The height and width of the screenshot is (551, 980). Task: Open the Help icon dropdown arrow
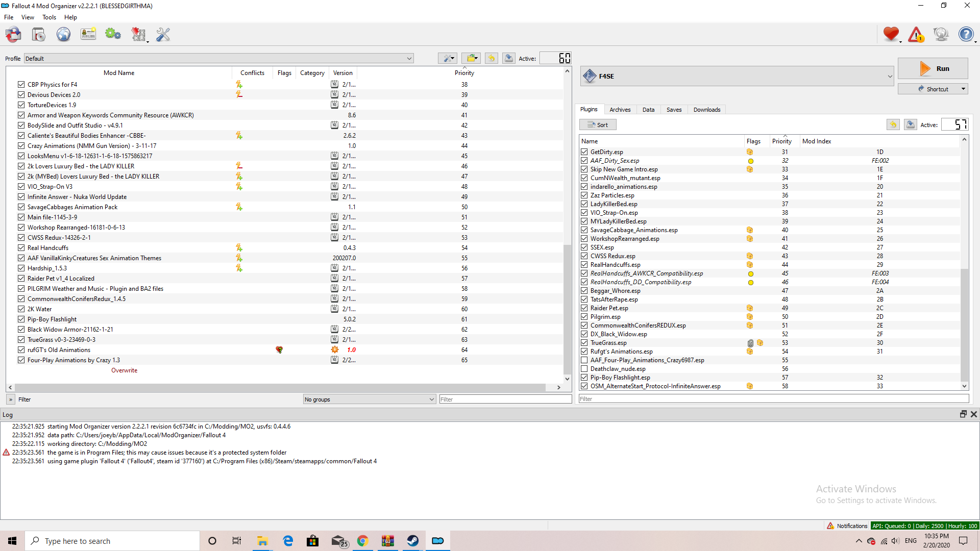pyautogui.click(x=975, y=41)
